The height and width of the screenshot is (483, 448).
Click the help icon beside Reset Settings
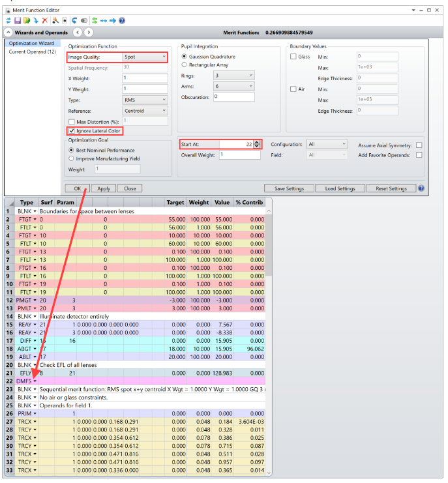click(421, 188)
